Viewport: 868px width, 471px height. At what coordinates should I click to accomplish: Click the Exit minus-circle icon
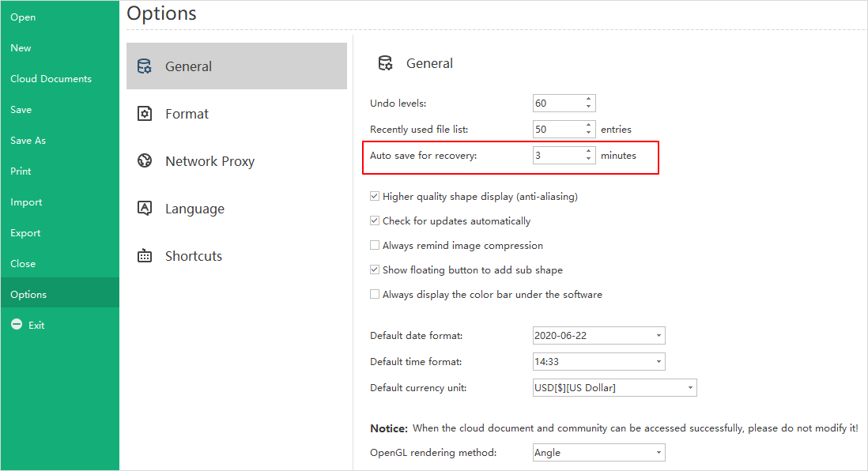tap(17, 325)
